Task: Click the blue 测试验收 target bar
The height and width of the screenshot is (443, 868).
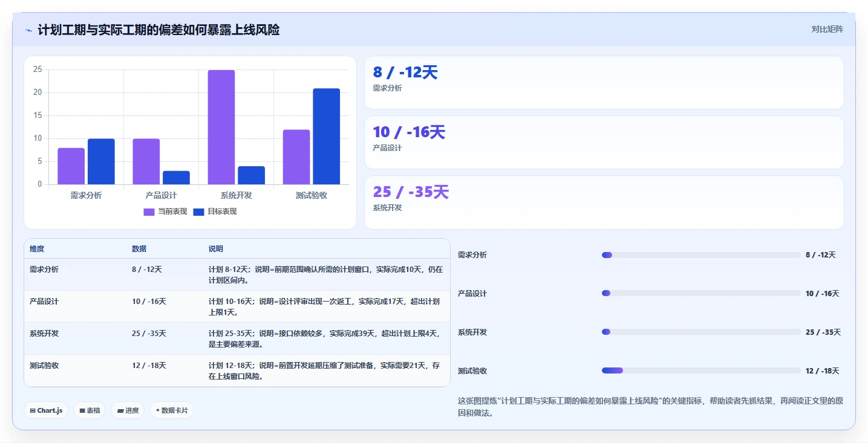Action: pos(326,137)
